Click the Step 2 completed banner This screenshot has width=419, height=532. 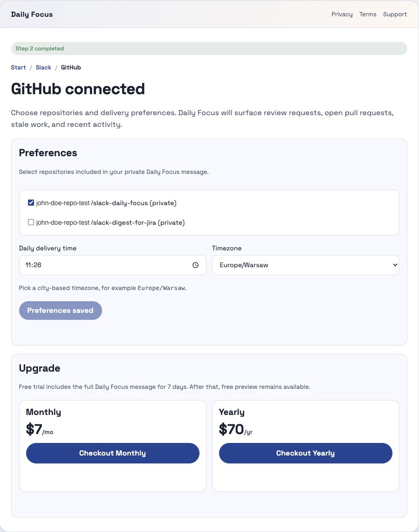click(209, 48)
